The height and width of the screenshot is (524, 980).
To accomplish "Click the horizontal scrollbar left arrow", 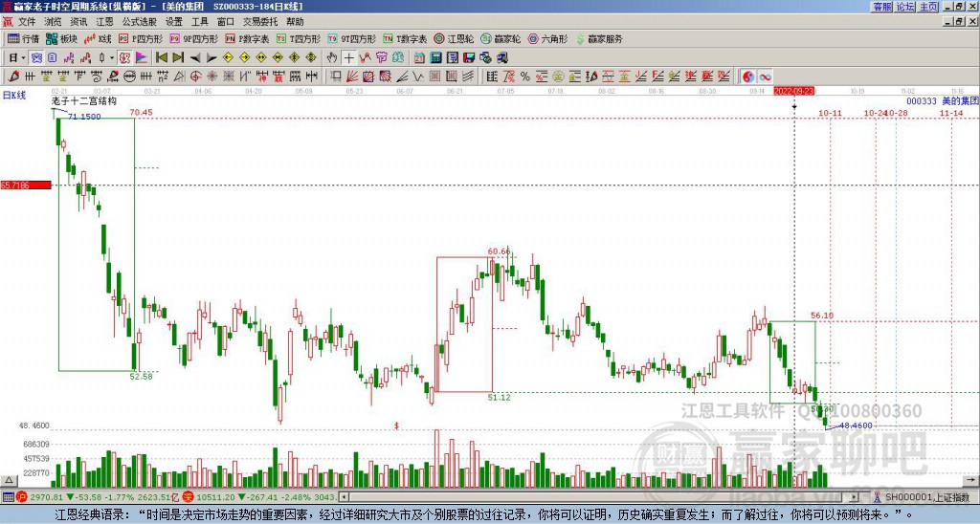I will coord(344,497).
